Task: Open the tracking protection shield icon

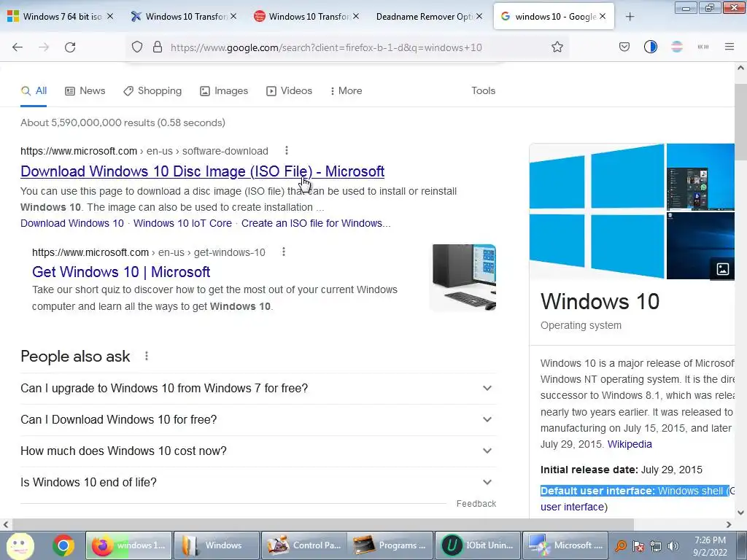Action: click(137, 47)
